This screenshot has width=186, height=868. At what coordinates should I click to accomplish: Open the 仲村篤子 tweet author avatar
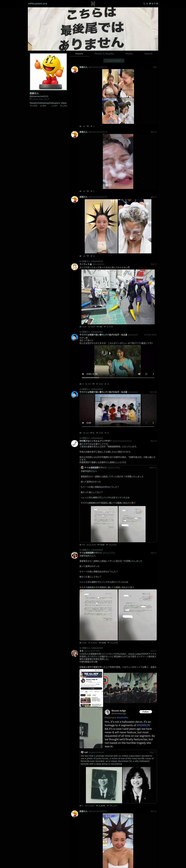pyautogui.click(x=75, y=443)
